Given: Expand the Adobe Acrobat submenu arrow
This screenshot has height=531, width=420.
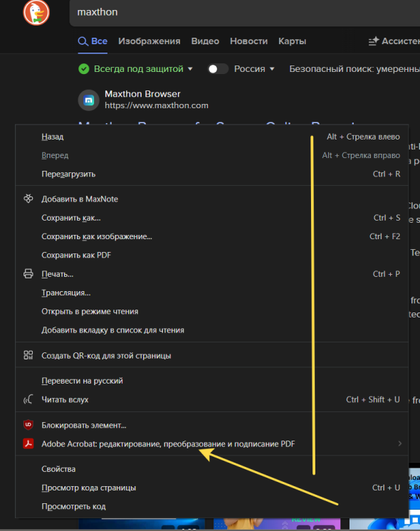Looking at the screenshot, I should click(x=400, y=443).
